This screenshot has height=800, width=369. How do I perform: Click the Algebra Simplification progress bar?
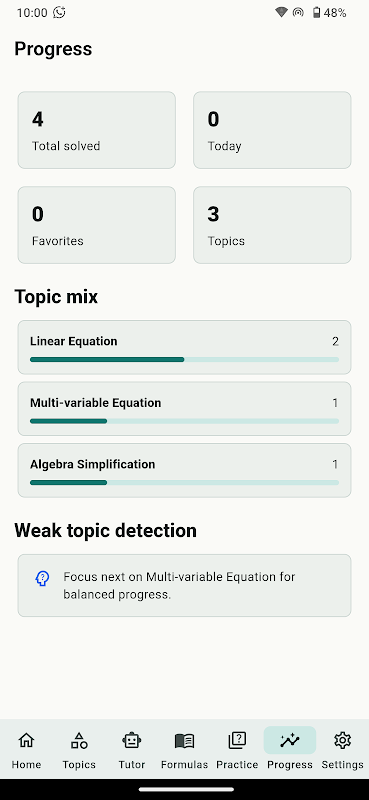click(184, 482)
